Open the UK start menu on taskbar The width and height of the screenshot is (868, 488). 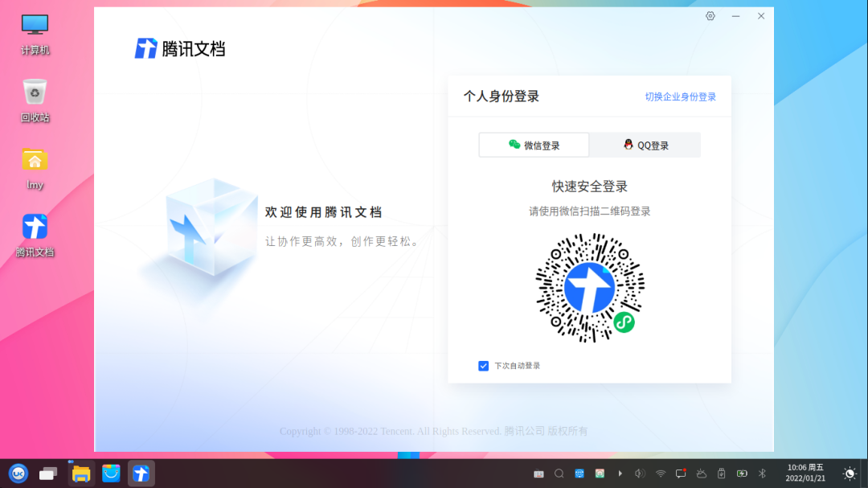[x=18, y=474]
